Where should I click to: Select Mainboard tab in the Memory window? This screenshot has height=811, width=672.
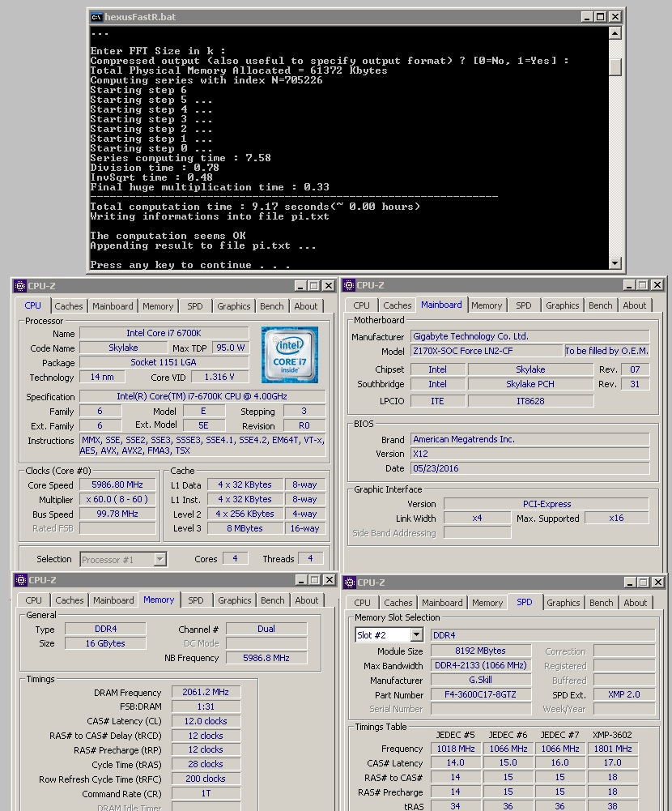(113, 600)
